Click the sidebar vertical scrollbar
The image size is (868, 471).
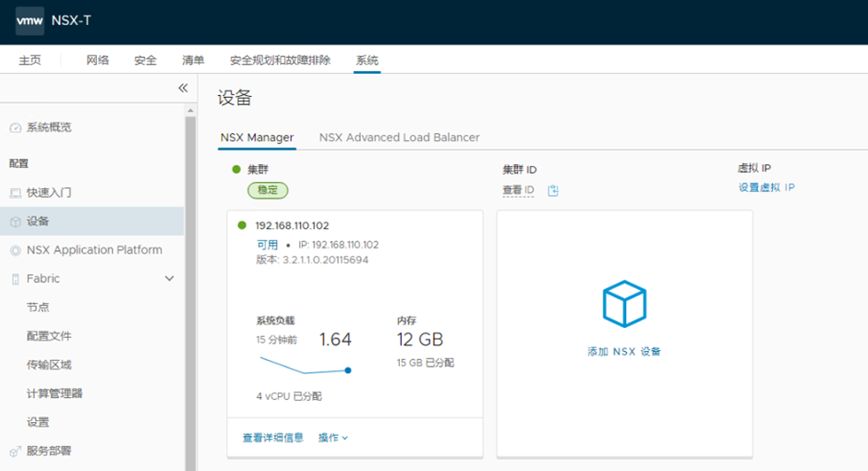click(x=190, y=294)
